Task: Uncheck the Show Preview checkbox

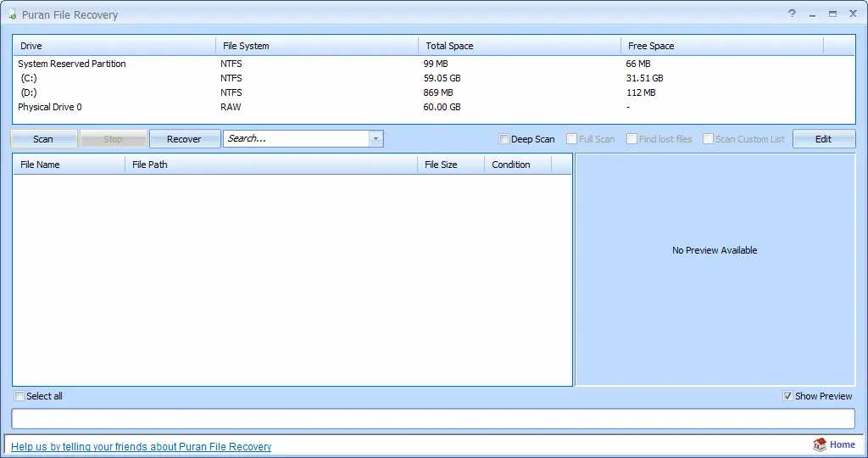Action: point(787,396)
